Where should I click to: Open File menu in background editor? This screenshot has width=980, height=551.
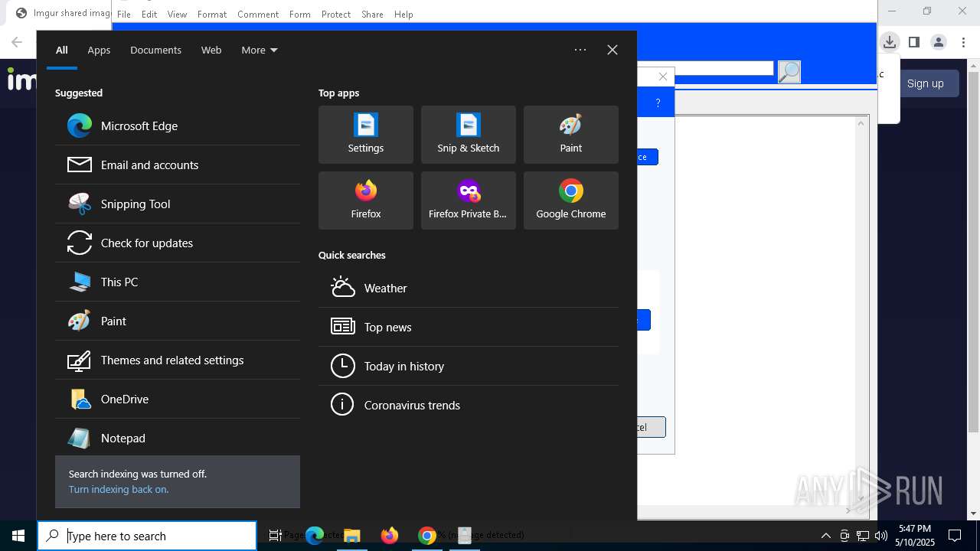coord(123,14)
